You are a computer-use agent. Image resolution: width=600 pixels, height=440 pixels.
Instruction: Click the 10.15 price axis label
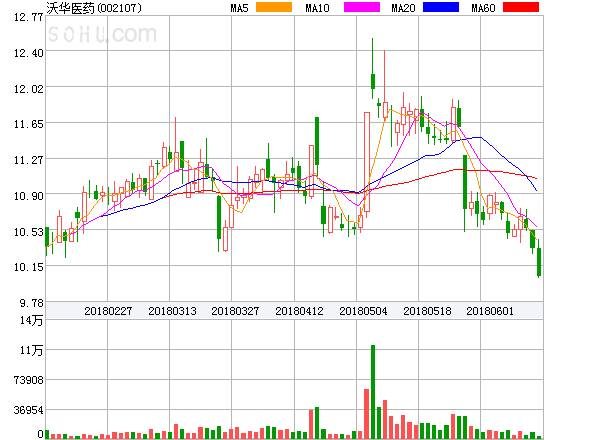point(29,267)
